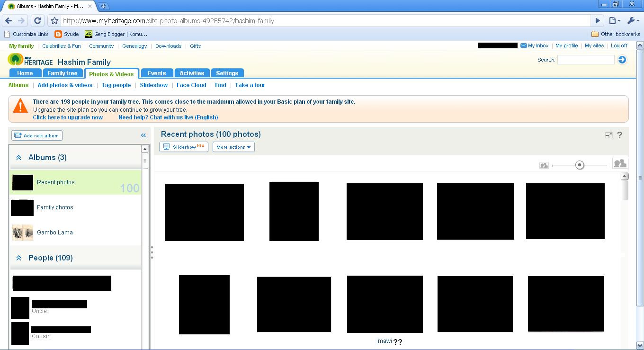Screen dimensions: 644x350
Task: Click into the site Search field
Action: 586,60
